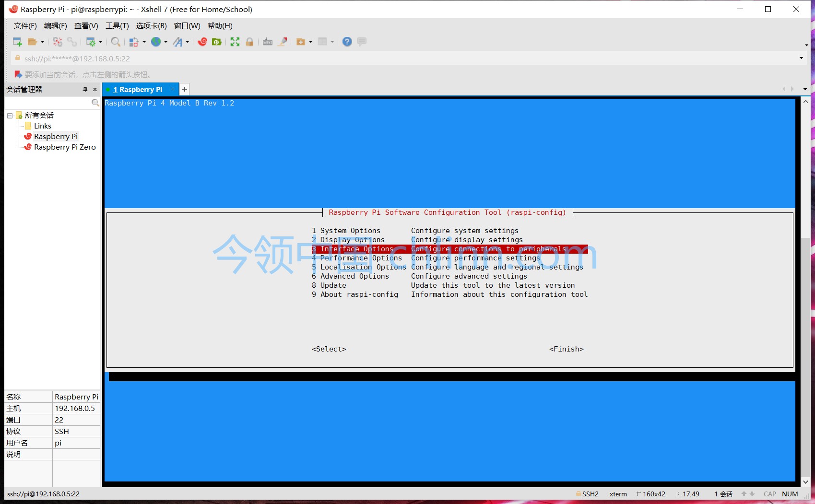
Task: Select the Raspberry Pi session in tree
Action: [x=56, y=136]
